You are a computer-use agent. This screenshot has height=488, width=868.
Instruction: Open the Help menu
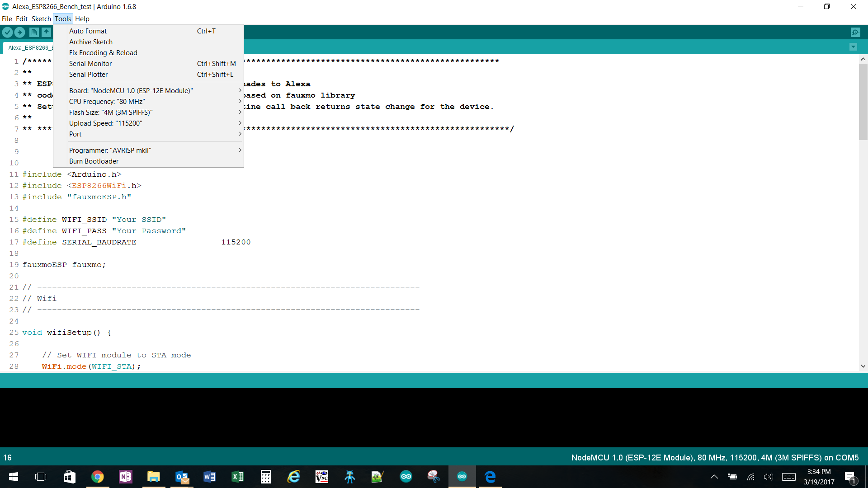click(82, 19)
